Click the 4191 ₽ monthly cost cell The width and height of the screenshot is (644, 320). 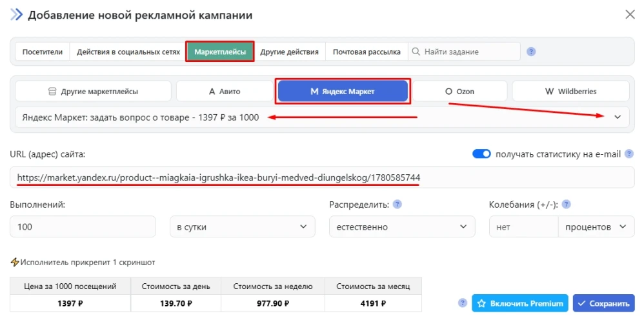pyautogui.click(x=374, y=304)
